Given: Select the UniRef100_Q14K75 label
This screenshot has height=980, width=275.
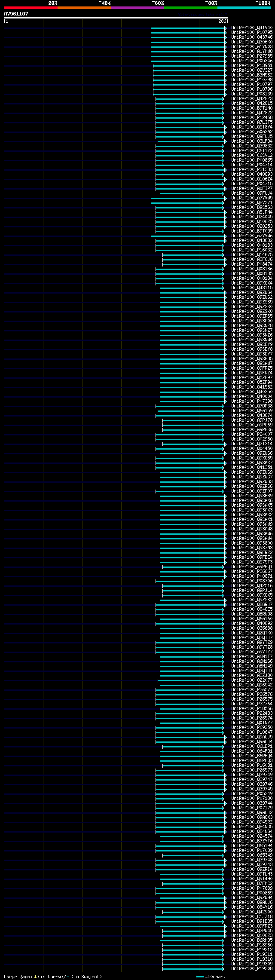Looking at the screenshot, I should [252, 254].
